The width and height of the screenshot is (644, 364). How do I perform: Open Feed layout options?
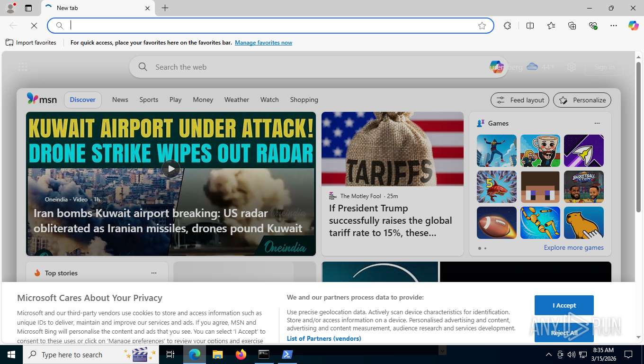coord(520,100)
